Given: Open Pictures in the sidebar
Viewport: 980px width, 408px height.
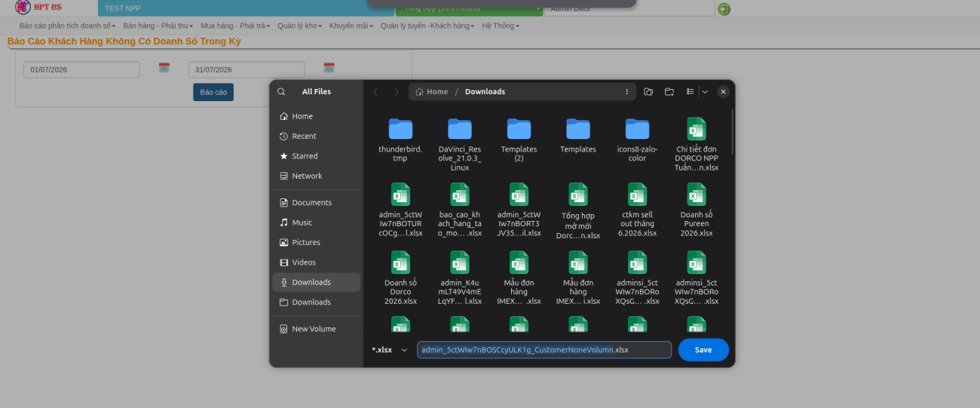Looking at the screenshot, I should point(316,242).
